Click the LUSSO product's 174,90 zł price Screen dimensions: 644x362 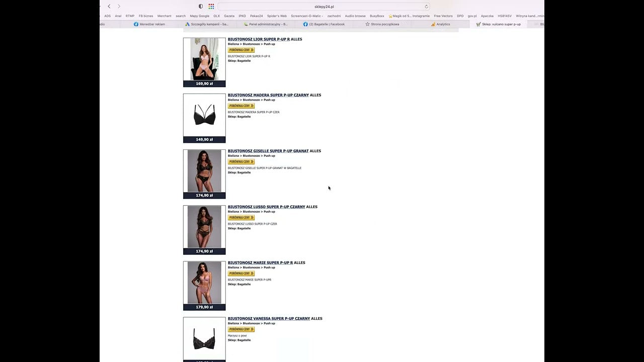204,251
